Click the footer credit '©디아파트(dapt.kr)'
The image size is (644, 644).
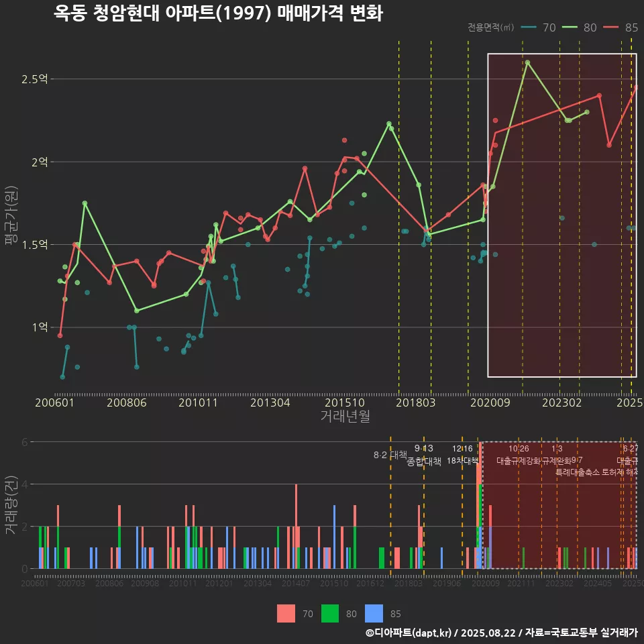pyautogui.click(x=409, y=633)
